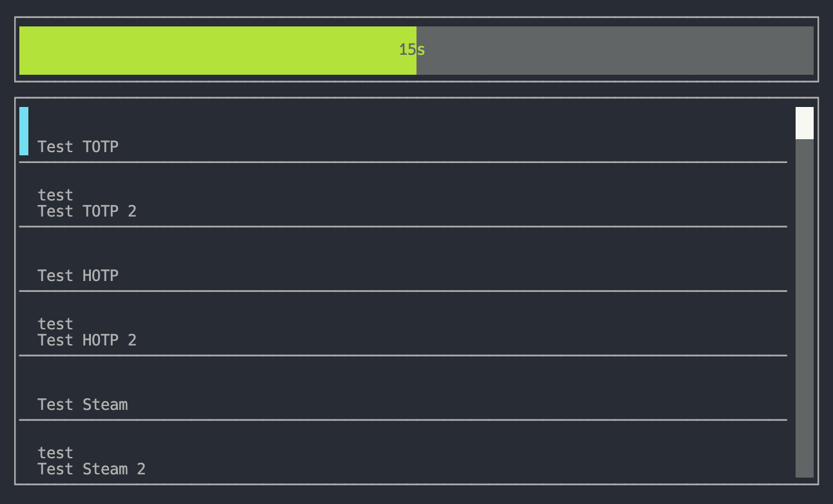This screenshot has height=504, width=833.
Task: Select the Test HOTP entry
Action: pyautogui.click(x=78, y=276)
